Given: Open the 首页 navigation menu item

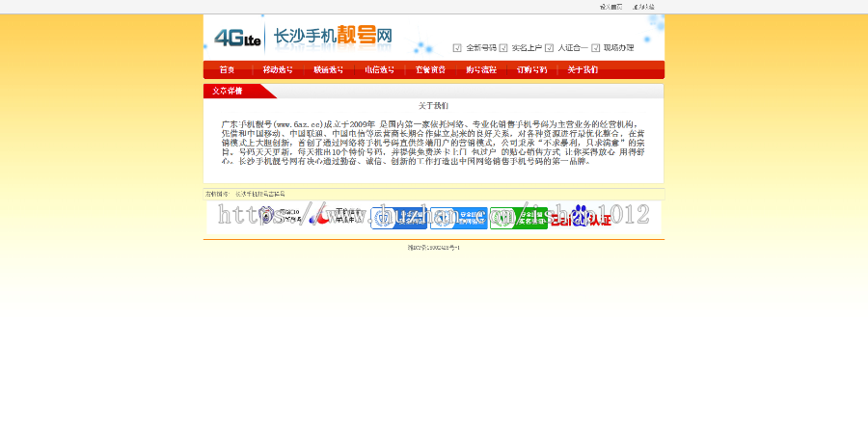Looking at the screenshot, I should [x=228, y=69].
